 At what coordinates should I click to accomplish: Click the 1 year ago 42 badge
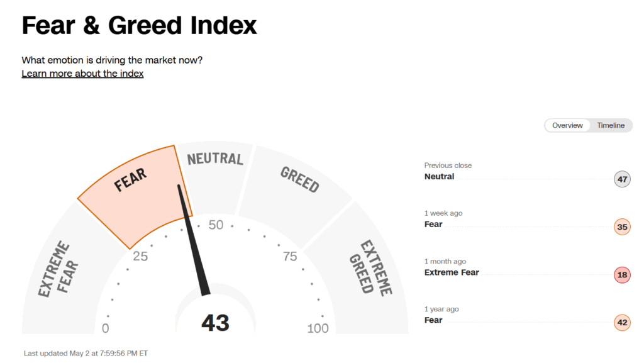point(622,322)
